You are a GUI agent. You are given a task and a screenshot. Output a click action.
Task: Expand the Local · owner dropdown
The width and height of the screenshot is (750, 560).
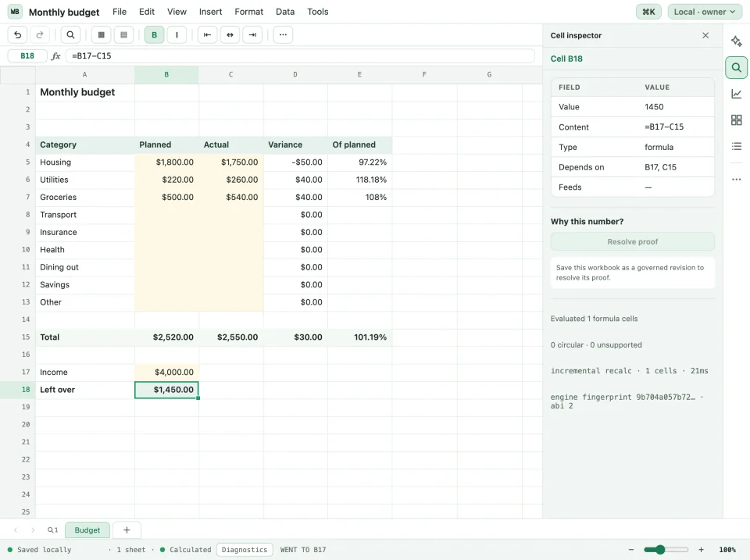[x=704, y=12]
